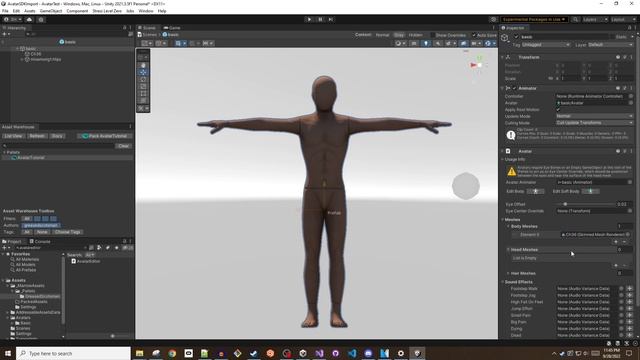This screenshot has width=640, height=360.
Task: Click the List View button
Action: (13, 136)
